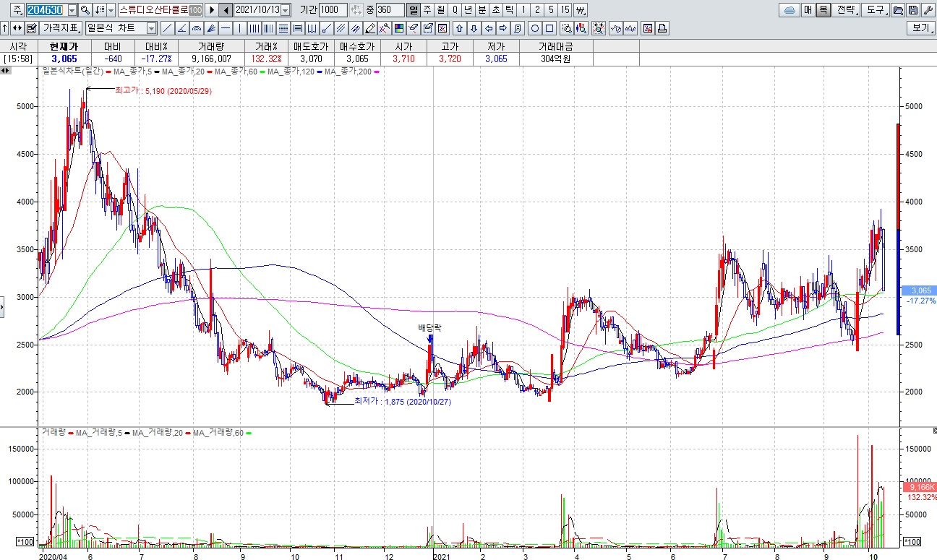Image resolution: width=937 pixels, height=560 pixels.
Task: Click the right arrow marker tool
Action: 503,28
